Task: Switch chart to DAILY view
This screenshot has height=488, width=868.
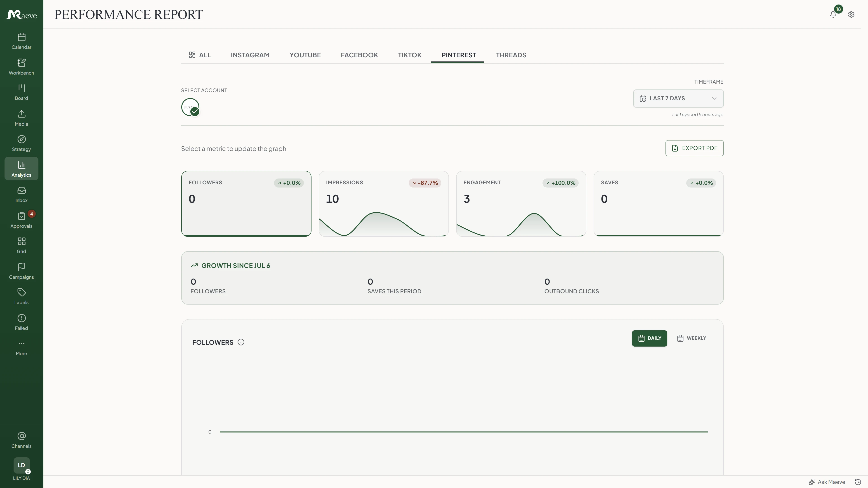Action: point(649,338)
